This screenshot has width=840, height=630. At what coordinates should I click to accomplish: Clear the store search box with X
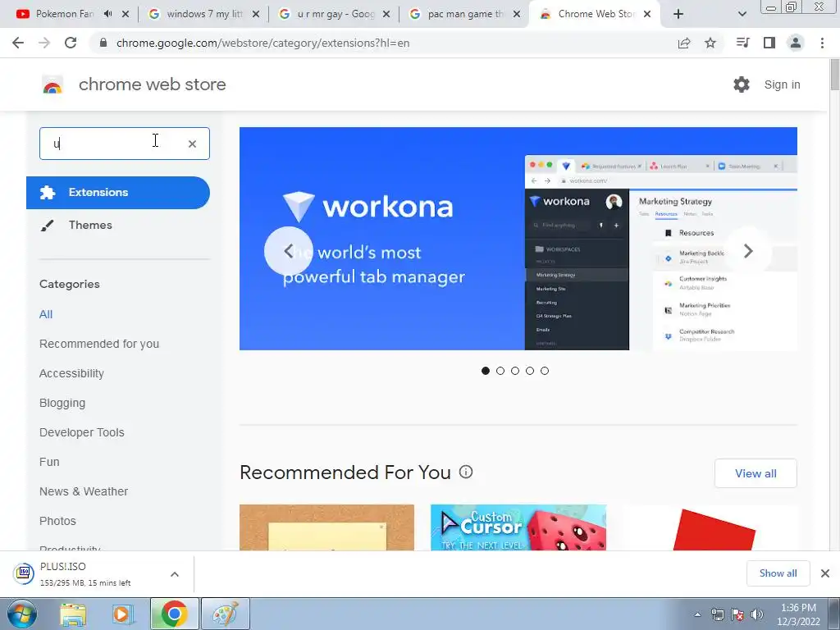(x=192, y=144)
